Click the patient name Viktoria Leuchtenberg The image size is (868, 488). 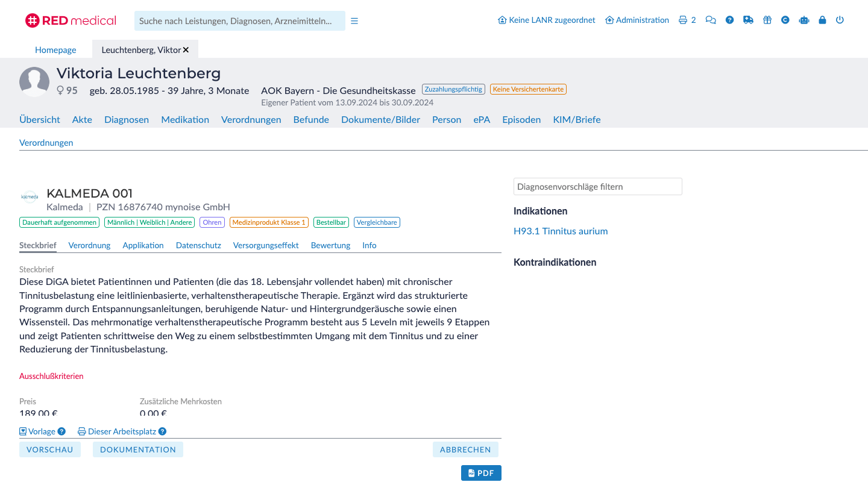tap(139, 74)
